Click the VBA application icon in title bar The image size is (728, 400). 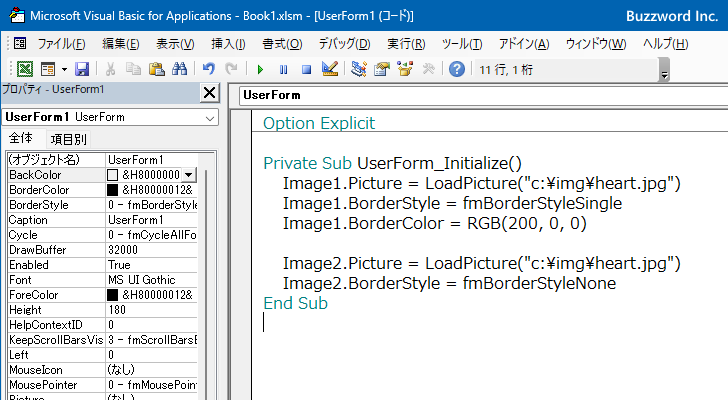click(17, 15)
